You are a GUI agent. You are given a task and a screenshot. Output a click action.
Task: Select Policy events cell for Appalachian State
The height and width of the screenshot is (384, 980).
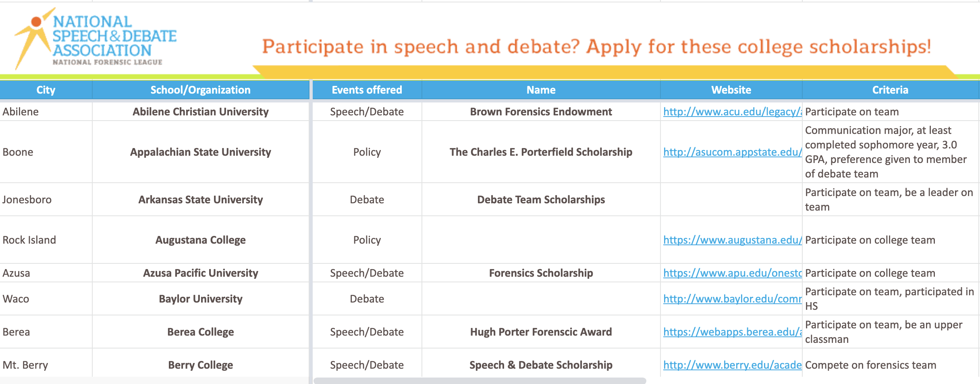click(x=367, y=152)
